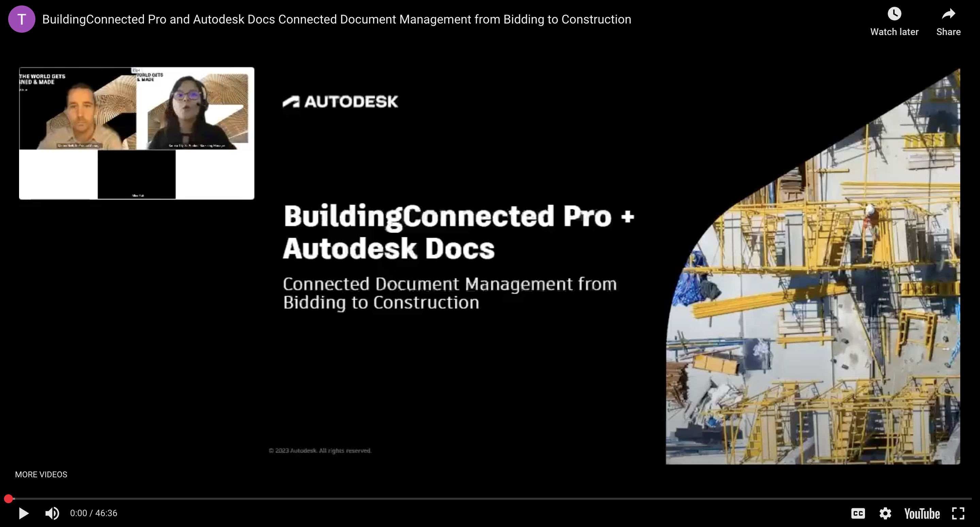Image resolution: width=980 pixels, height=527 pixels.
Task: Click the Share arrow icon
Action: (948, 14)
